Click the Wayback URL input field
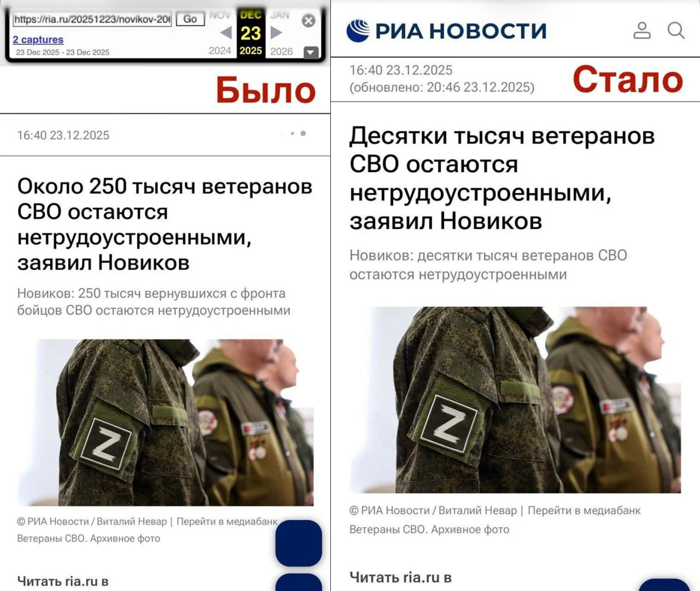 pos(92,20)
